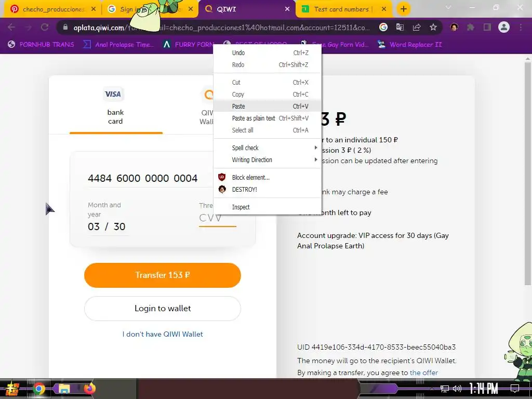Click the VISA logo icon
Image resolution: width=532 pixels, height=399 pixels.
coord(113,94)
